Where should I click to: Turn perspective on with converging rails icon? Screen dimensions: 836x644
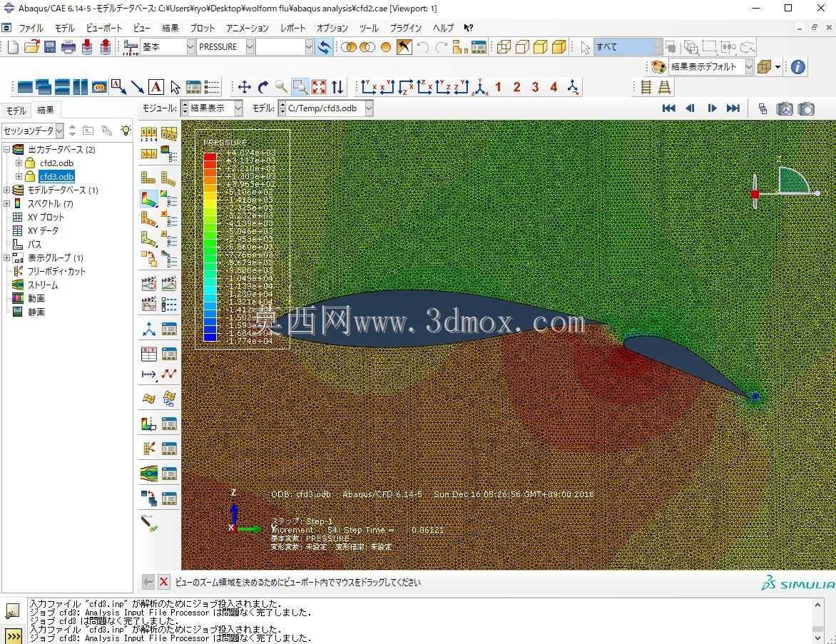point(664,87)
